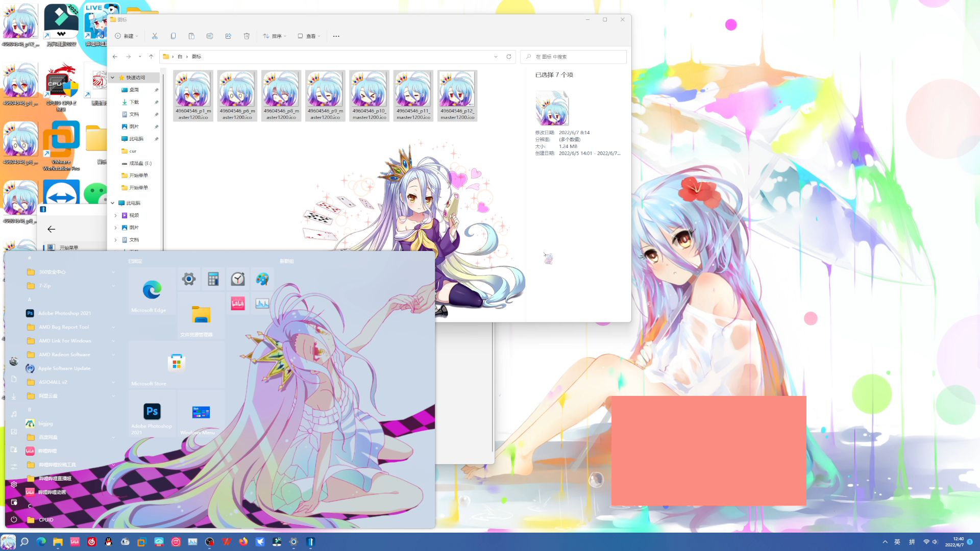Image resolution: width=980 pixels, height=551 pixels.
Task: Expand the 7-Zip folder in app list
Action: (45, 286)
